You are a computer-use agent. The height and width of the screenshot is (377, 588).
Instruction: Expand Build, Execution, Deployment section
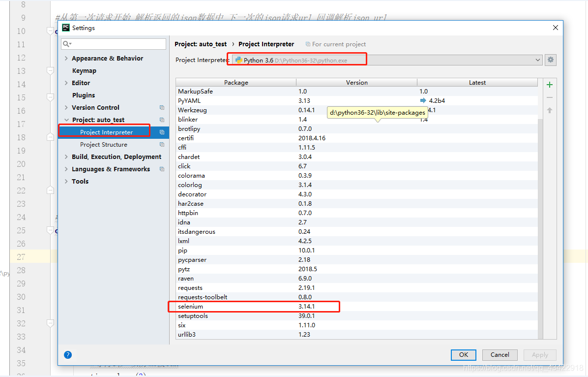(66, 157)
